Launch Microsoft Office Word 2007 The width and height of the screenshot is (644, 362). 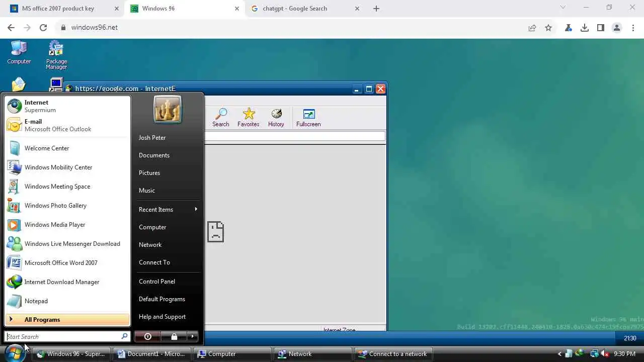click(67, 263)
